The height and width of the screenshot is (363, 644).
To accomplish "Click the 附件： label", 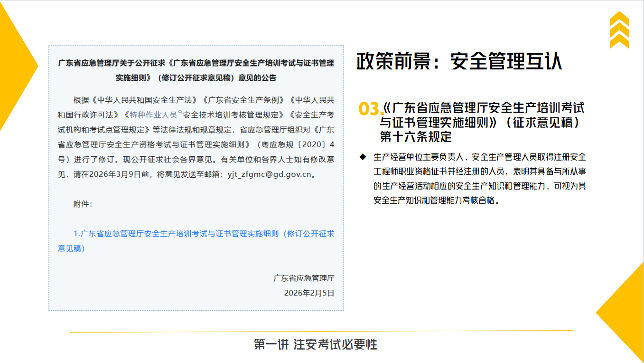I will (x=83, y=204).
